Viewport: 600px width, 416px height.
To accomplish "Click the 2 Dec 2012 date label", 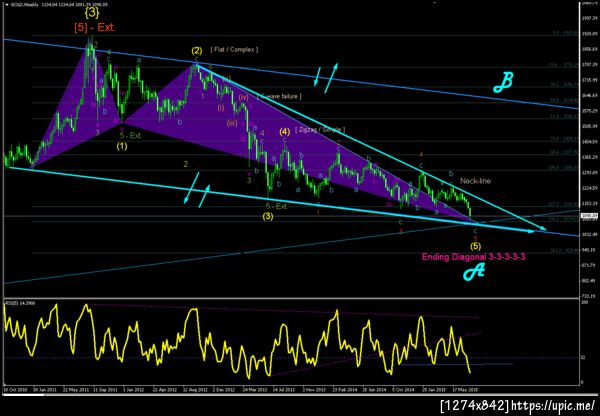I will point(224,389).
